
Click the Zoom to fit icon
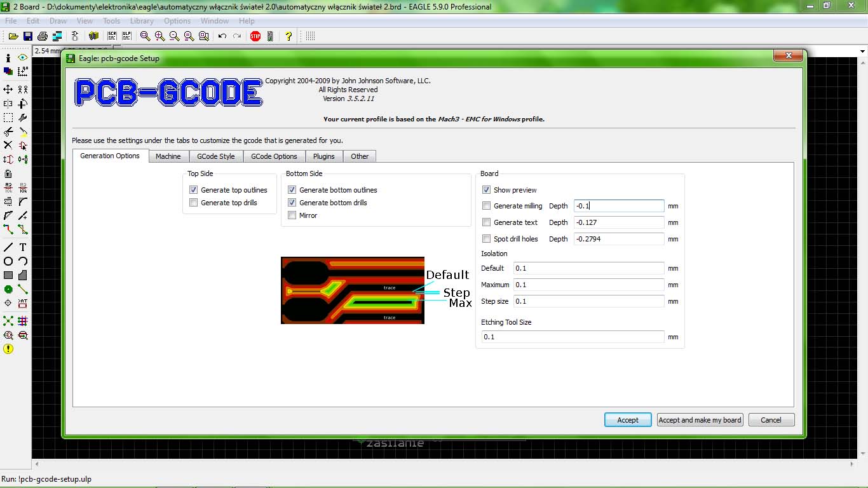[x=146, y=36]
